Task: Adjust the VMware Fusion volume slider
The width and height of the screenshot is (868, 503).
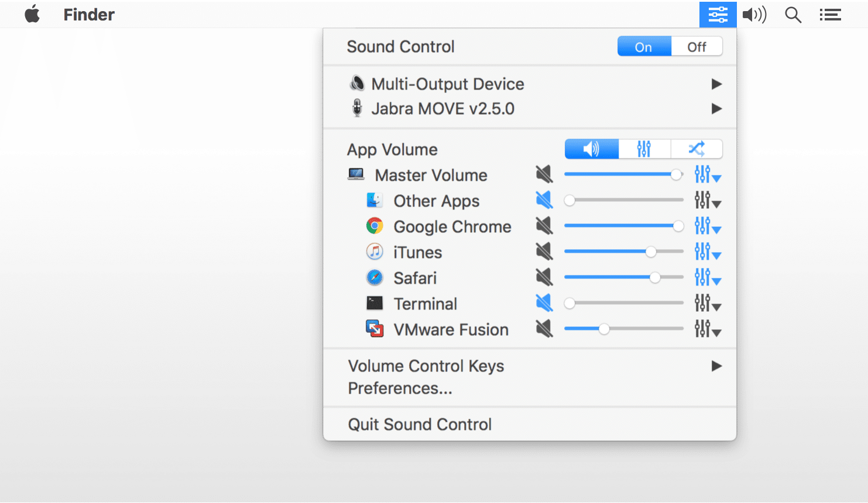Action: 624,329
